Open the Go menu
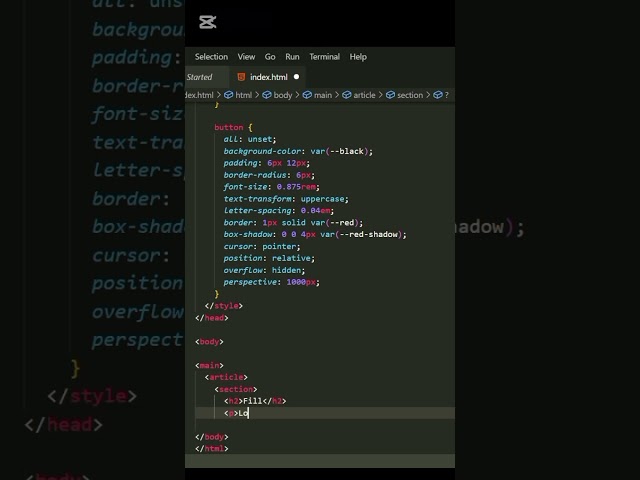The width and height of the screenshot is (640, 480). pos(270,57)
